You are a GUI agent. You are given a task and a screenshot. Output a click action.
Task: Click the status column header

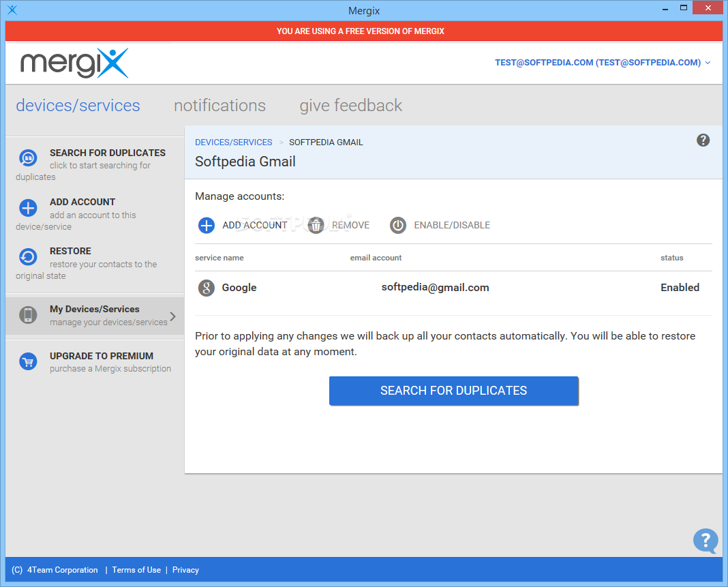click(x=672, y=258)
